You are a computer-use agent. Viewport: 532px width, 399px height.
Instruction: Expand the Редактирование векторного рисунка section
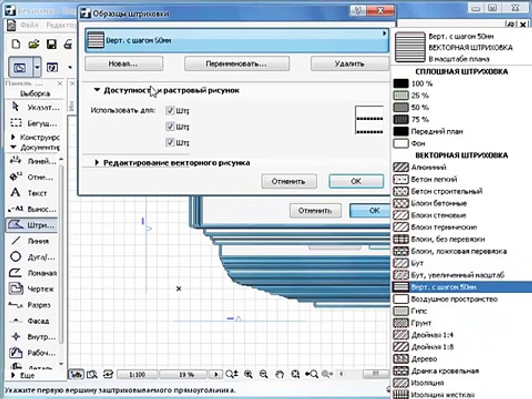[97, 163]
